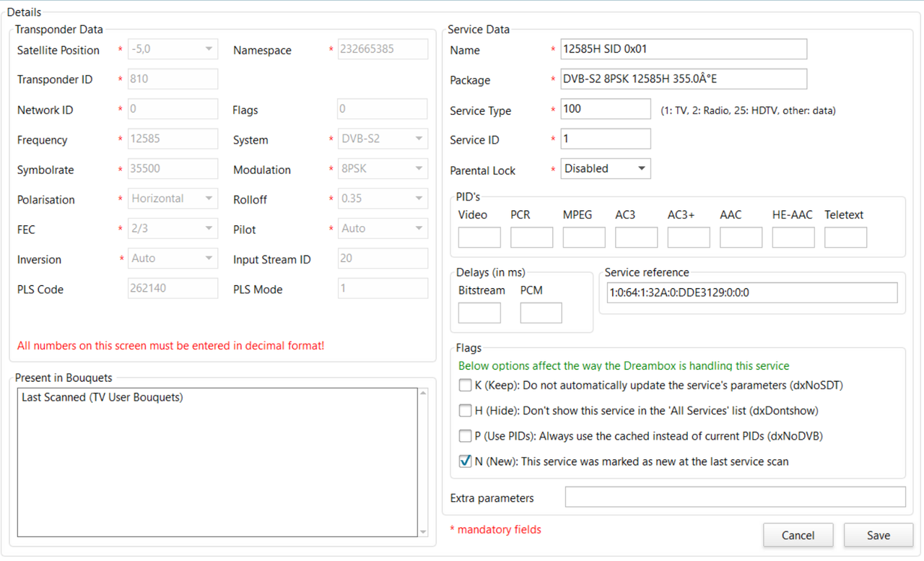The width and height of the screenshot is (924, 561).
Task: Click the green Dreambox options description
Action: 624,366
